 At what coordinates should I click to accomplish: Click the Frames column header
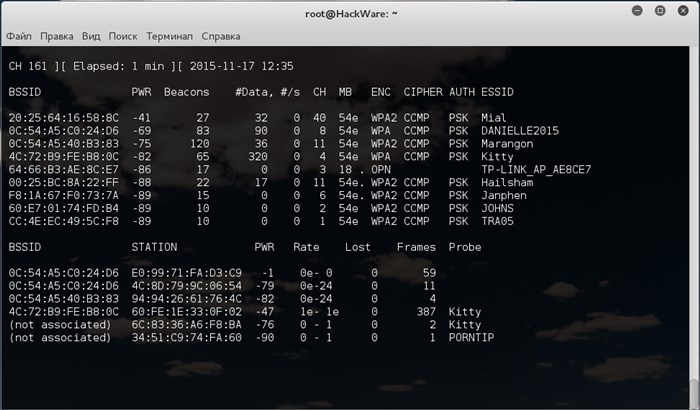[x=416, y=247]
